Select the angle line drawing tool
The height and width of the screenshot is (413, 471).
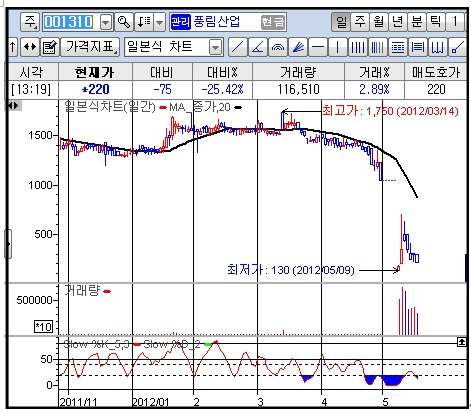(258, 47)
